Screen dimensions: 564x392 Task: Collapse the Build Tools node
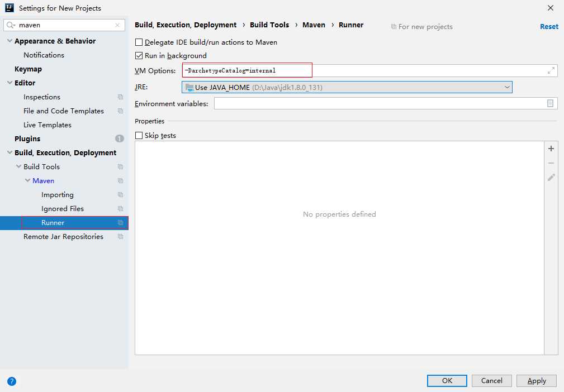(18, 167)
